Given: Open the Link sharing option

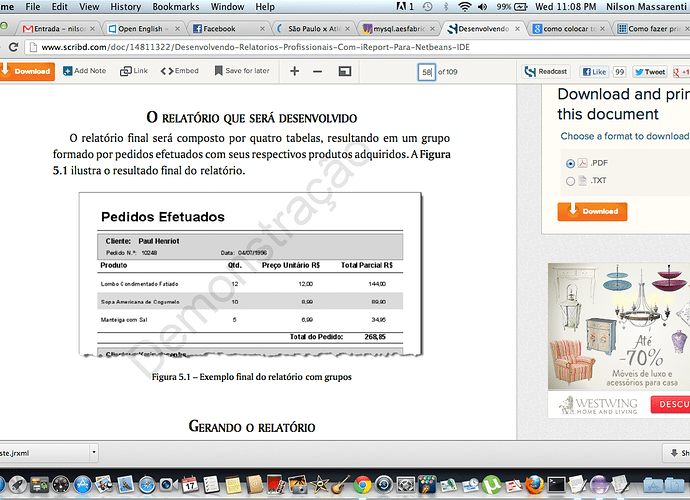Looking at the screenshot, I should (x=134, y=71).
